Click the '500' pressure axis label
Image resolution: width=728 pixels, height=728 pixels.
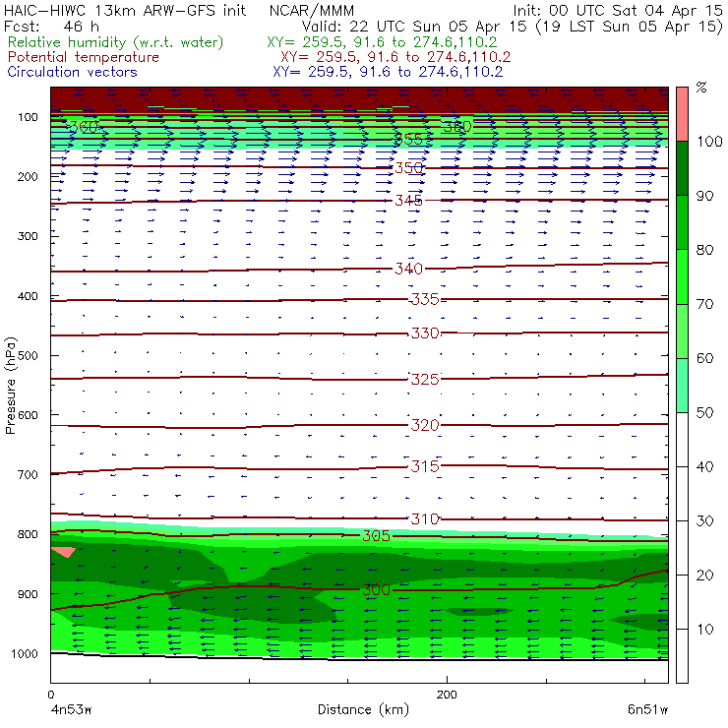tap(28, 356)
